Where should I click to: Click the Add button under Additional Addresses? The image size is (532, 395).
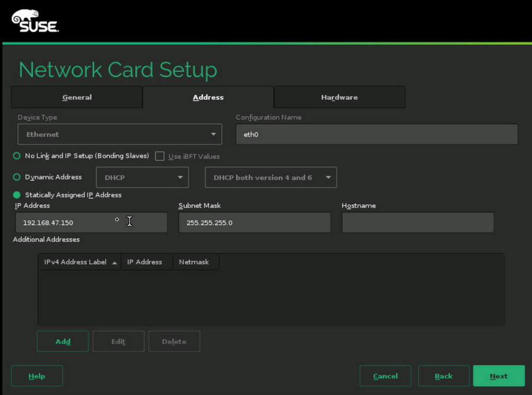pos(62,341)
